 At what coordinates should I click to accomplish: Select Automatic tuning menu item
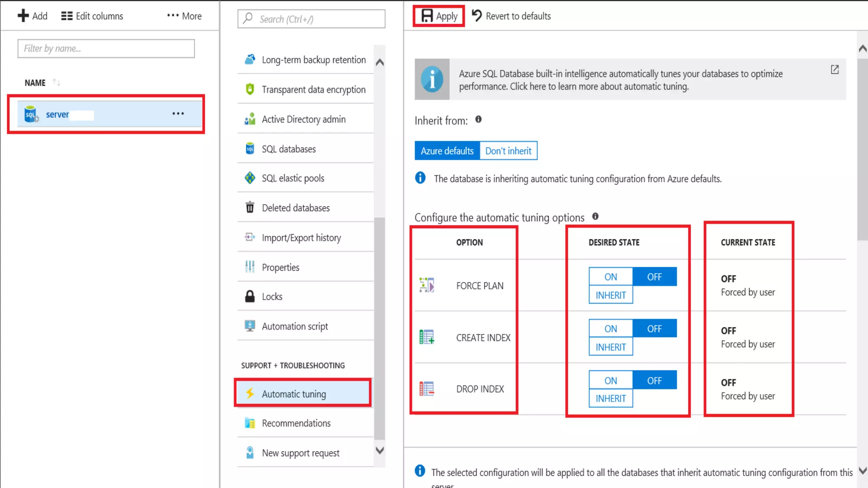coord(303,394)
